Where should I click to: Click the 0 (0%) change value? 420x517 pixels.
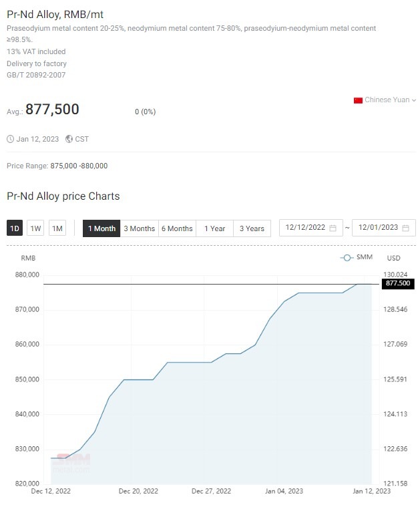146,112
